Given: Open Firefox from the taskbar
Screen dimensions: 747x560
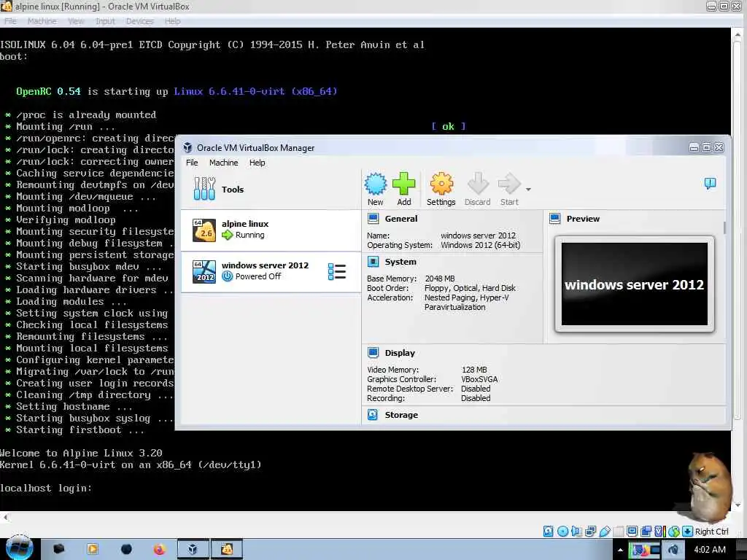Looking at the screenshot, I should pos(159,550).
